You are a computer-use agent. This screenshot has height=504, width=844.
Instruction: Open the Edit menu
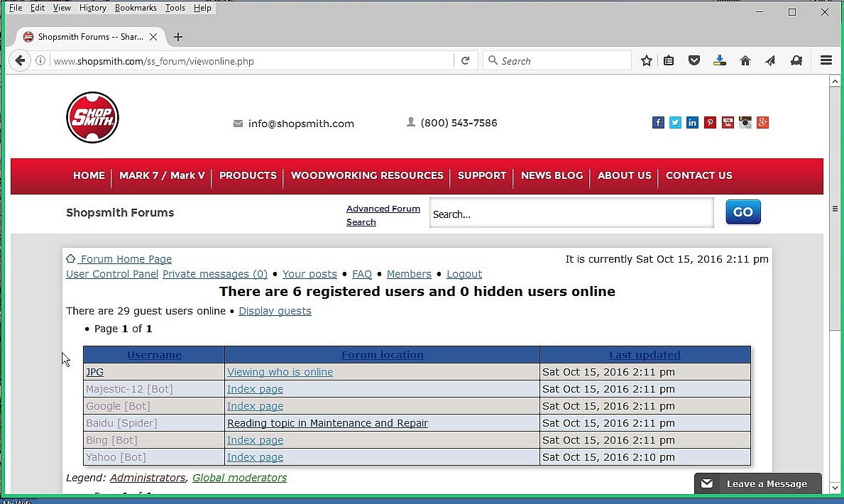[x=37, y=8]
